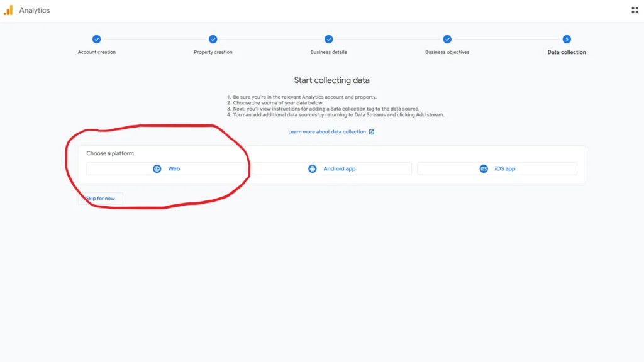The image size is (644, 362).
Task: Choose the Web platform option
Action: point(167,168)
